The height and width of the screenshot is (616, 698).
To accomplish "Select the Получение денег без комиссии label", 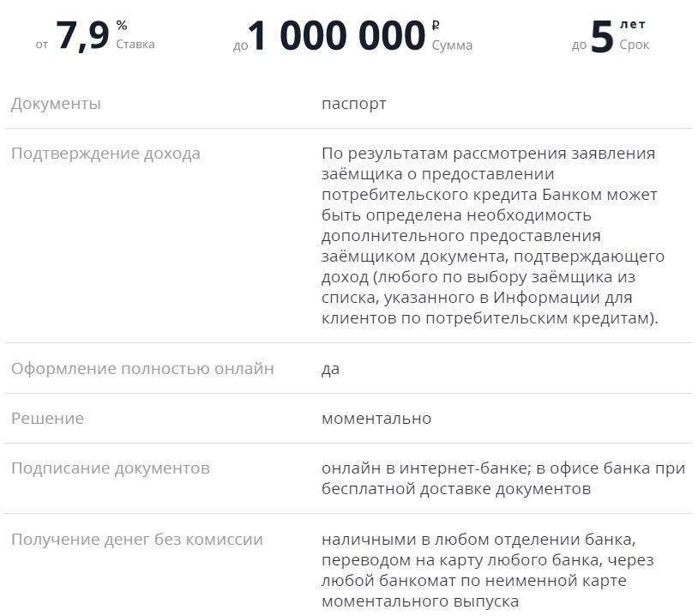I will click(137, 540).
